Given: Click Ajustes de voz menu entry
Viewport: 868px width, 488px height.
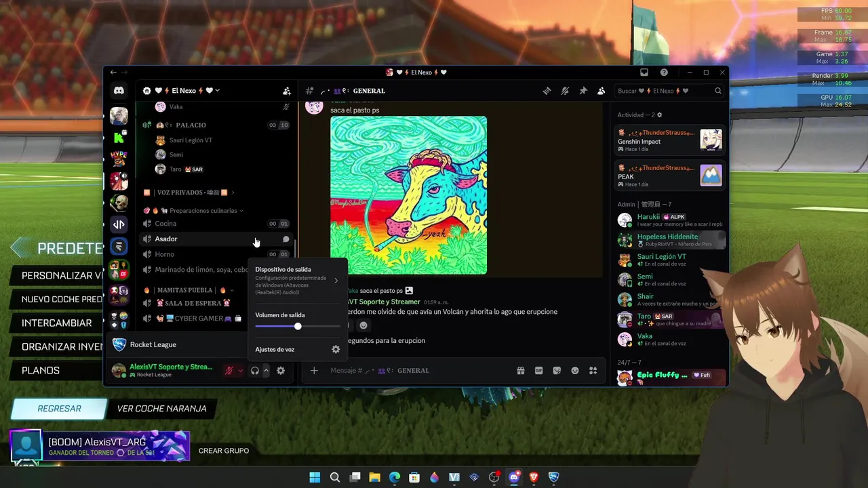Looking at the screenshot, I should (x=297, y=349).
